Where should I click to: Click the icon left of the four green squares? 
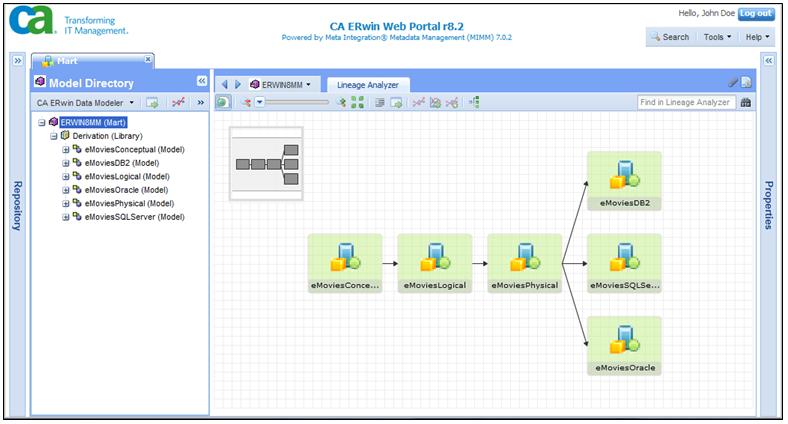(342, 102)
